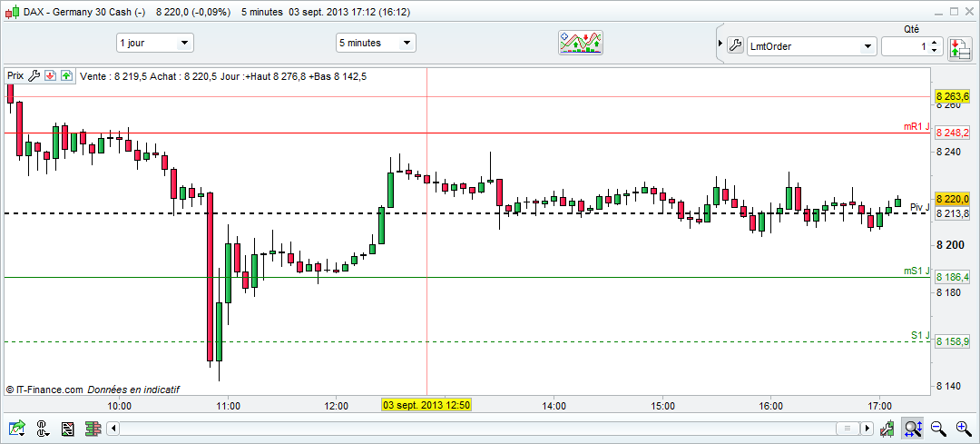
Task: Click the Achat : 8 220,5 quote text
Action: (x=181, y=76)
